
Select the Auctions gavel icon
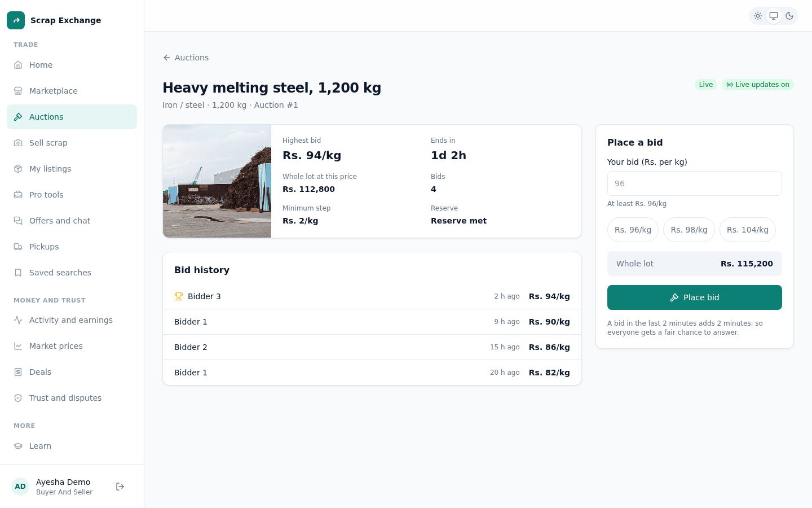click(18, 117)
